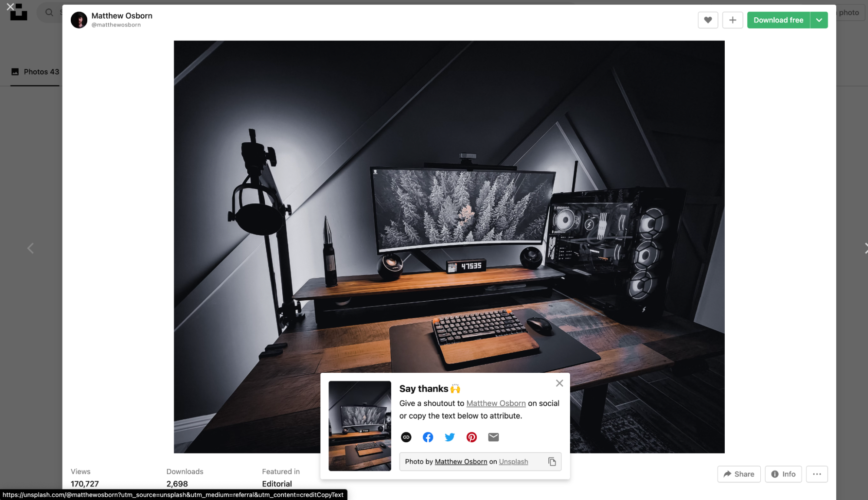The height and width of the screenshot is (500, 868).
Task: Click the Unsplash attribution link
Action: coord(513,461)
